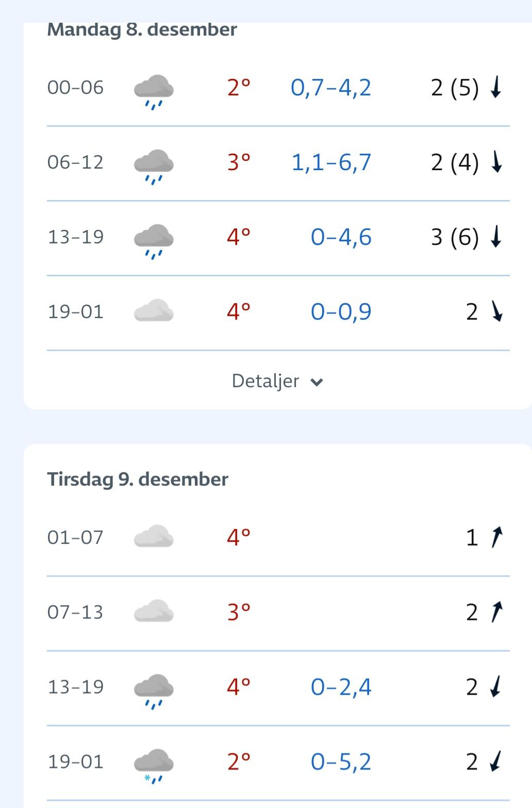532x808 pixels.
Task: Click the sleet icon for Tuesday 19-01
Action: coord(154,765)
